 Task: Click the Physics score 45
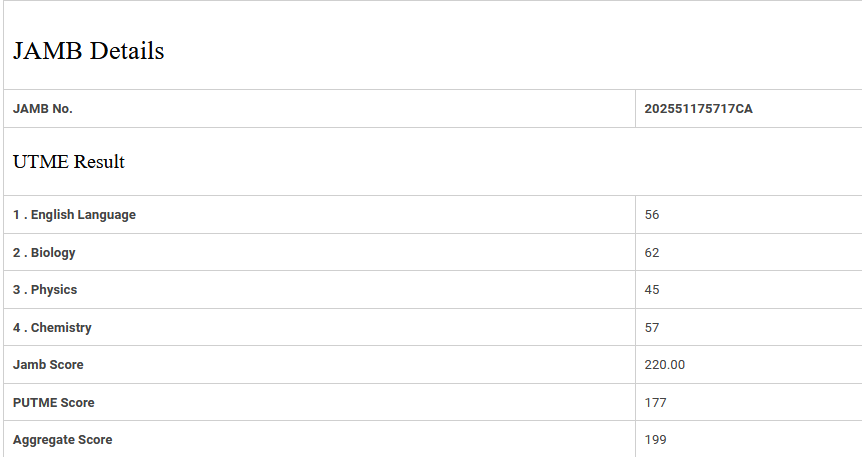pos(652,290)
